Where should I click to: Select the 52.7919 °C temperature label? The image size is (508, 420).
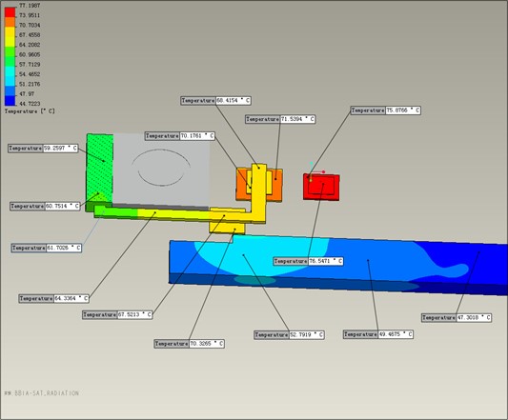[x=289, y=335]
